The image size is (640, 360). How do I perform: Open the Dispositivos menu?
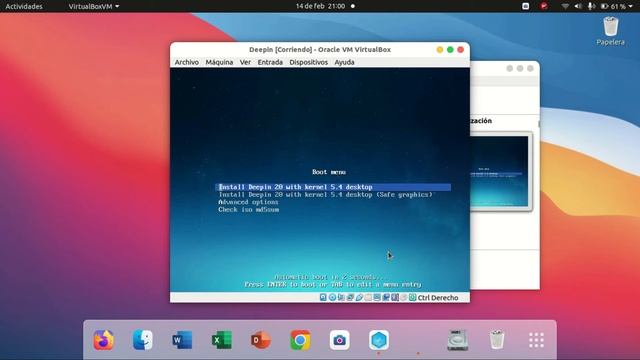[309, 62]
